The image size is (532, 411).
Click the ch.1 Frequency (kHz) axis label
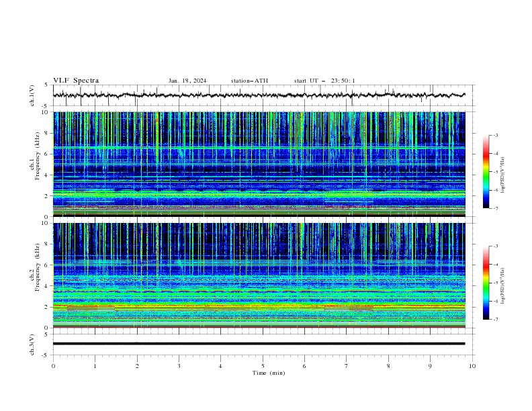pyautogui.click(x=35, y=154)
